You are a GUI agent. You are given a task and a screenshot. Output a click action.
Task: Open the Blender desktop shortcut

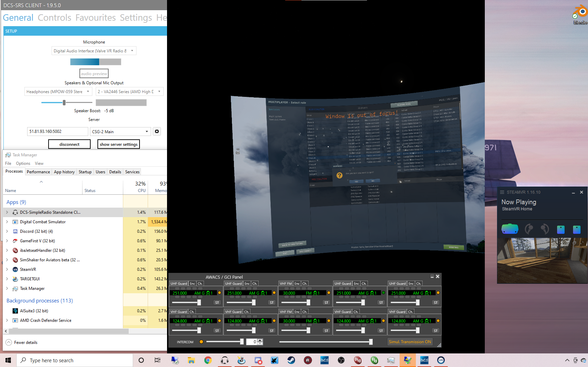click(x=580, y=14)
